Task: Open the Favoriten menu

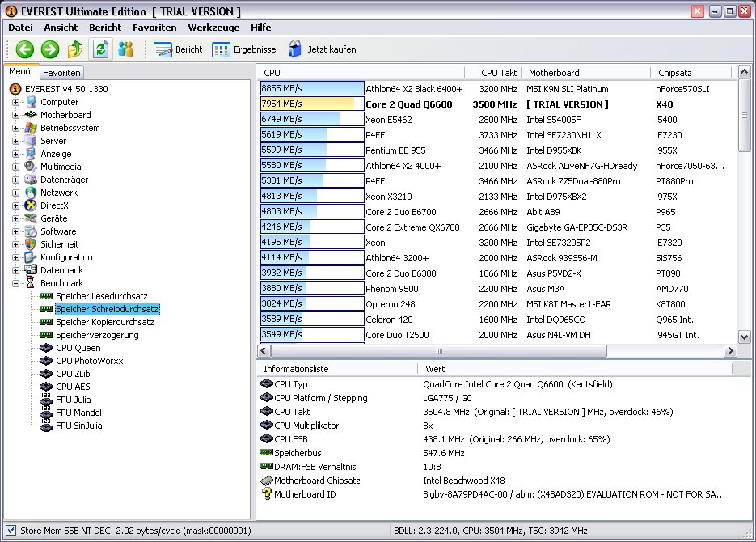Action: point(154,28)
